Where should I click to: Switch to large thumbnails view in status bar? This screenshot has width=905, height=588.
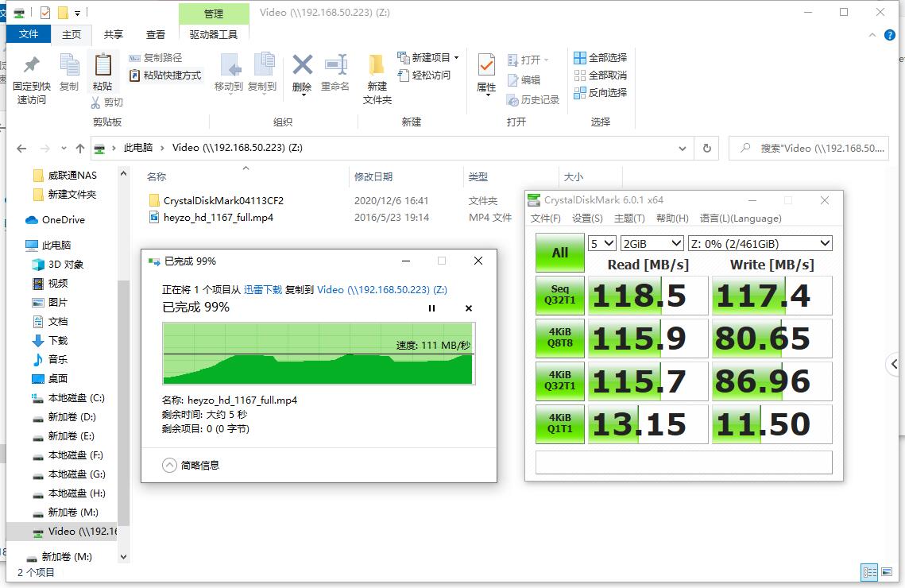886,571
